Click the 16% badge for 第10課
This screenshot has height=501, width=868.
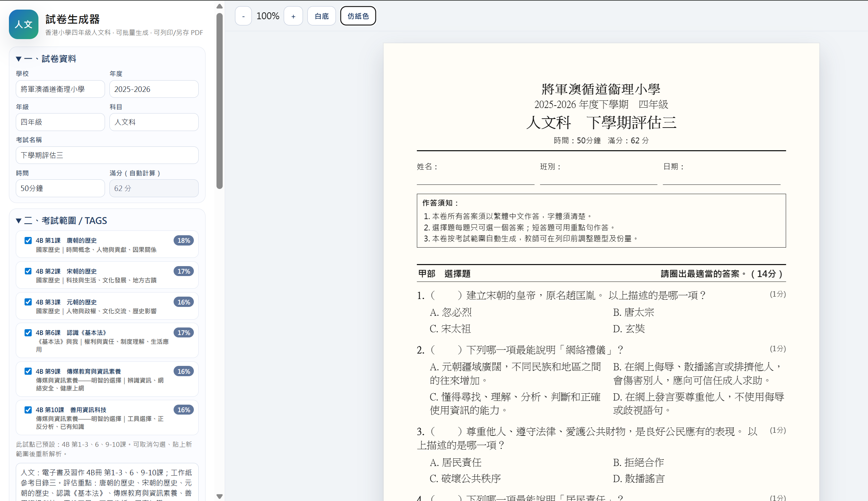click(184, 410)
